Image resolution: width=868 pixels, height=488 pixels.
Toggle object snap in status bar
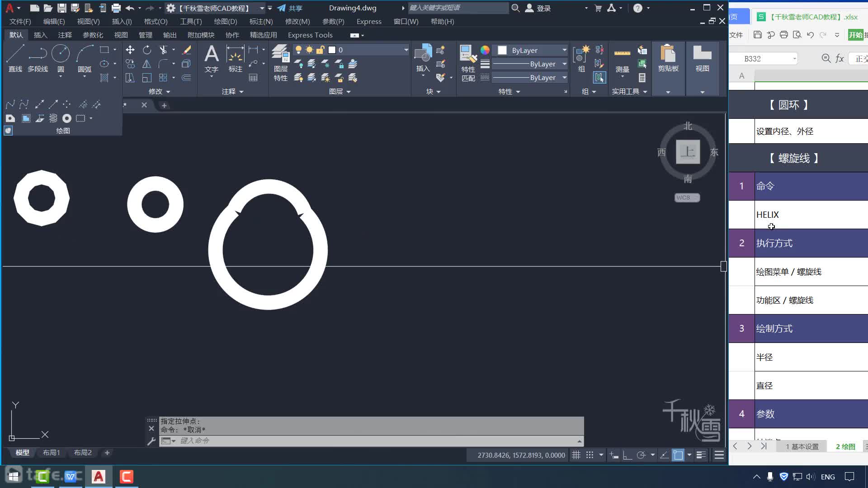tap(678, 455)
